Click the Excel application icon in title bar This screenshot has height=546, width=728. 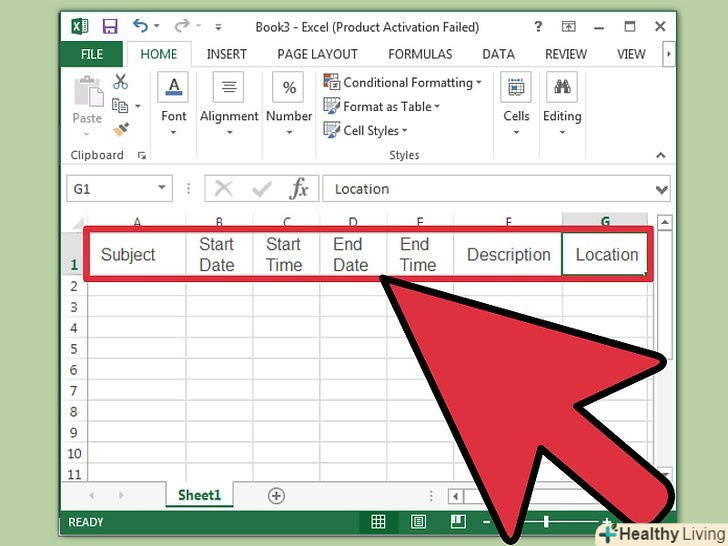coord(79,26)
